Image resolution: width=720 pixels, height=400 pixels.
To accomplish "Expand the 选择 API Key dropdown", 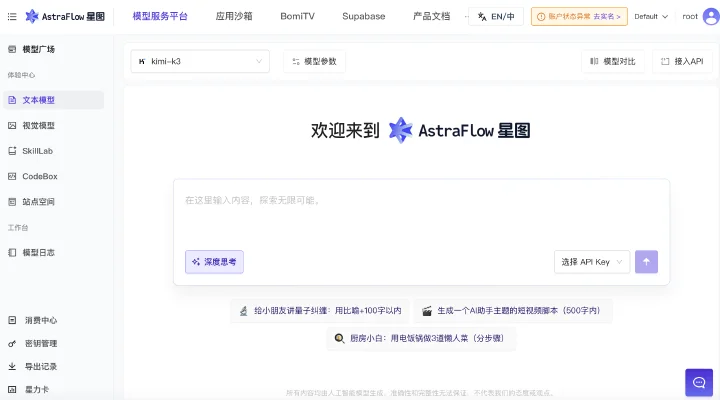I will pos(592,262).
